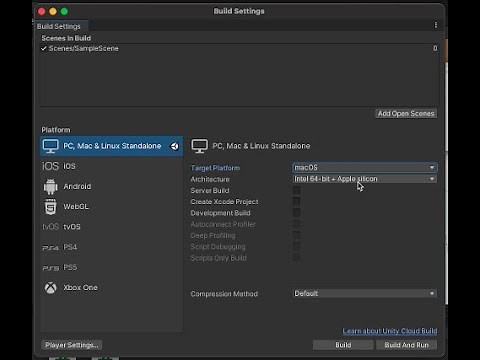Viewport: 480px width, 360px height.
Task: Maximize the window with the green button
Action: (x=64, y=12)
